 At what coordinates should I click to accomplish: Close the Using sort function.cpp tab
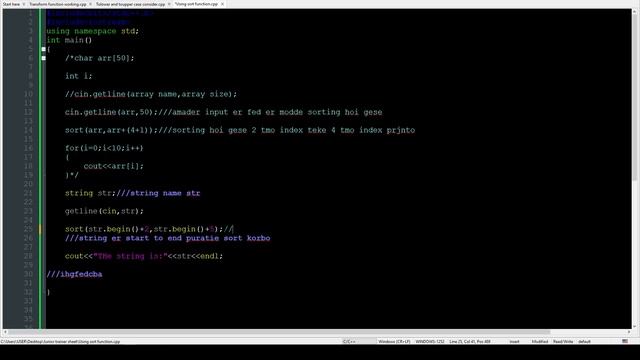[222, 4]
